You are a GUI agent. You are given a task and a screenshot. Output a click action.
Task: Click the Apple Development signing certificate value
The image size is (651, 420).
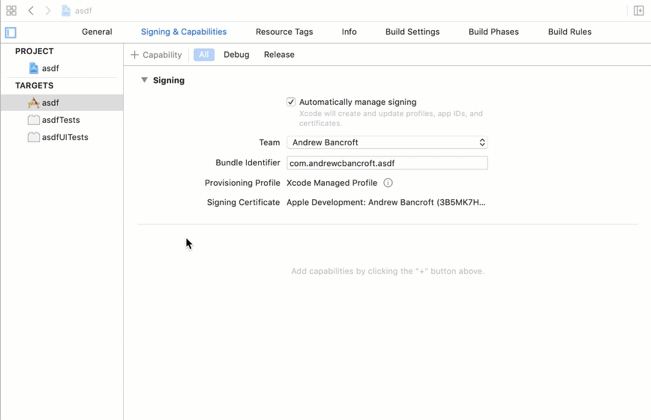point(386,203)
